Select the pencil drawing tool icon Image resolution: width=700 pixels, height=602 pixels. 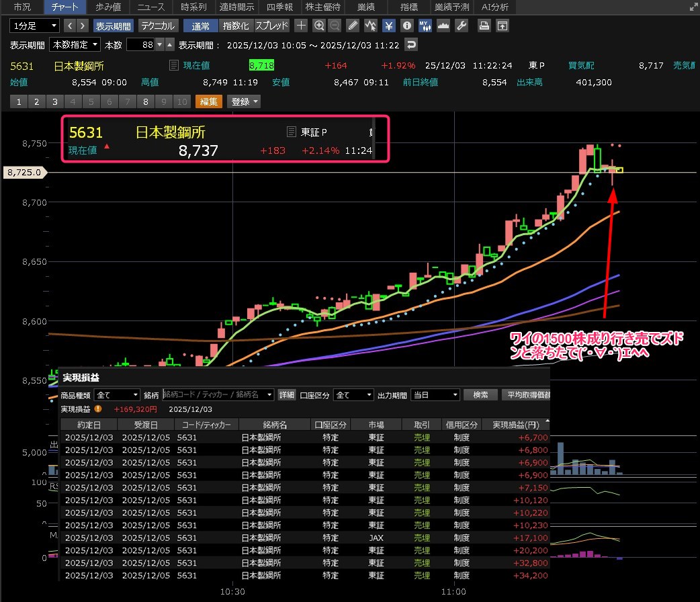click(353, 26)
